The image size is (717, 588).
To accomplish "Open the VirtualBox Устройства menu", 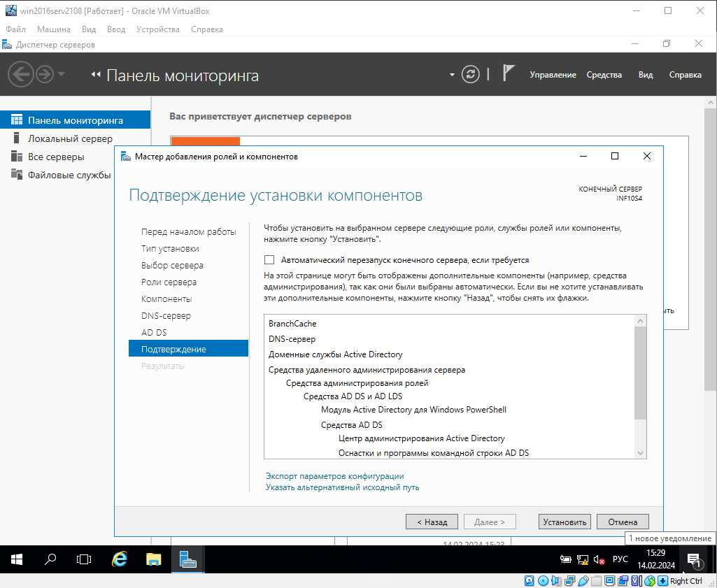I will (x=158, y=29).
